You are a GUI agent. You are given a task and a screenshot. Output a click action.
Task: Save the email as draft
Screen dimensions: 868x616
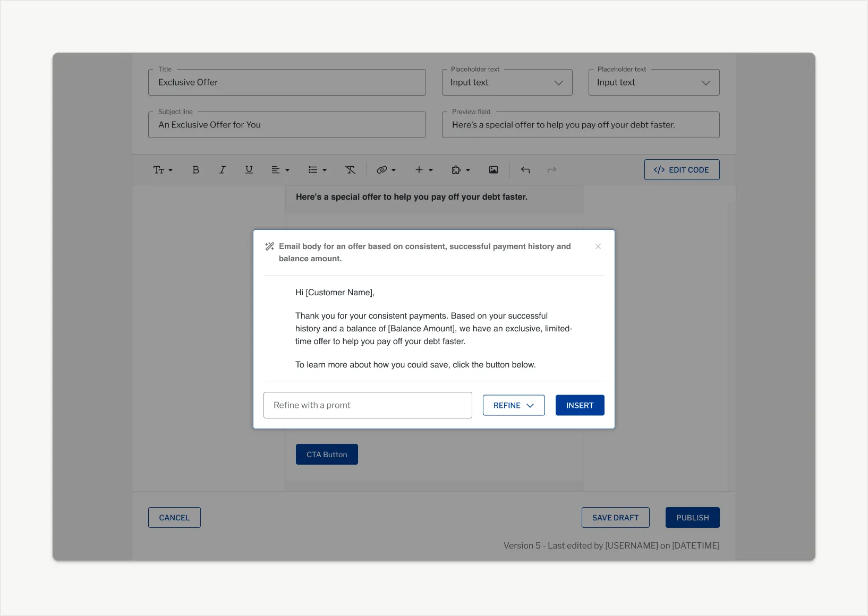pyautogui.click(x=615, y=518)
